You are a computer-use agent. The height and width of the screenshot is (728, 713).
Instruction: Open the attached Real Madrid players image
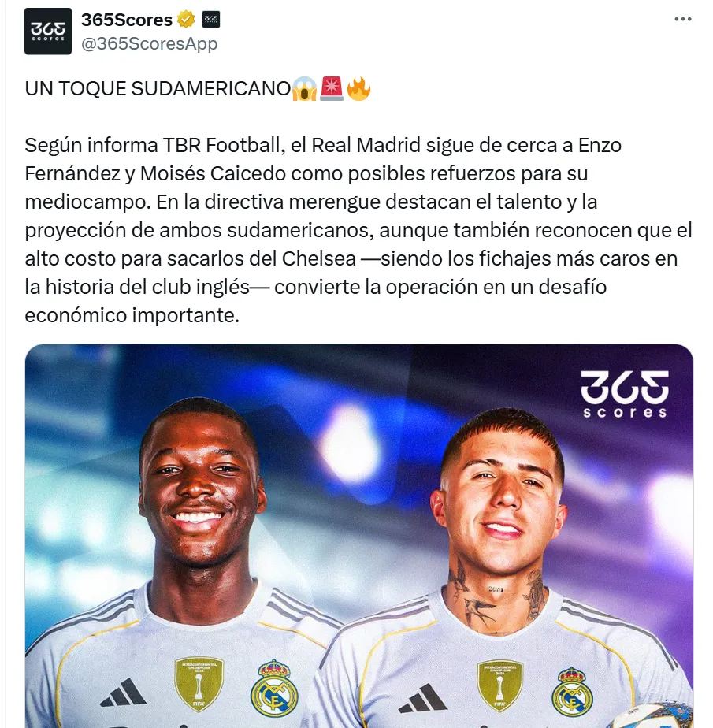[358, 536]
